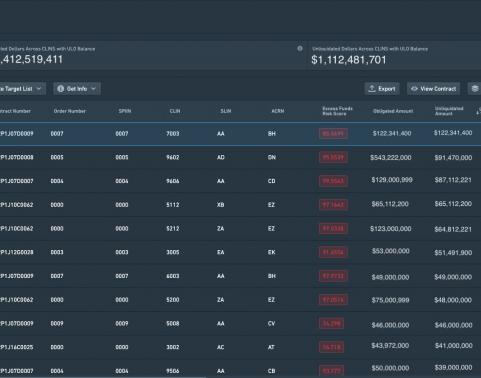Open the layers icon button beside View Contract
481x378 pixels.
click(x=475, y=89)
